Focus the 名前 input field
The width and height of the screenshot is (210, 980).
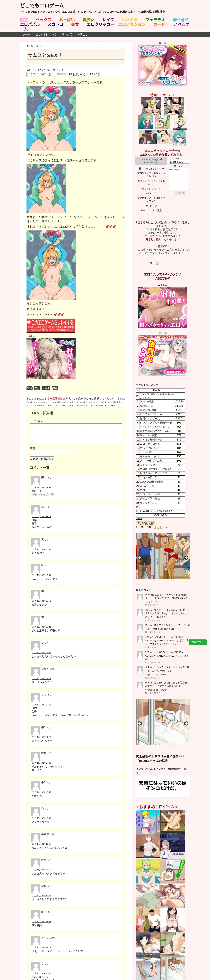53,452
